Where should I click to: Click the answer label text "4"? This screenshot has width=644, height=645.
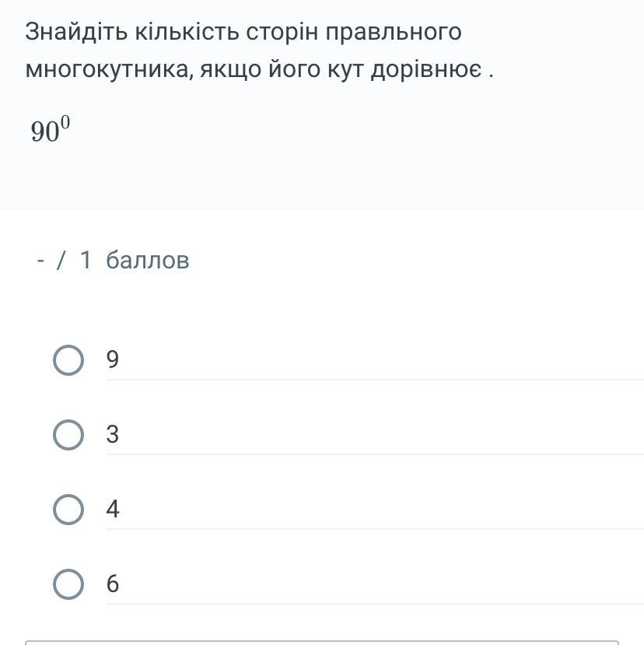pyautogui.click(x=113, y=510)
